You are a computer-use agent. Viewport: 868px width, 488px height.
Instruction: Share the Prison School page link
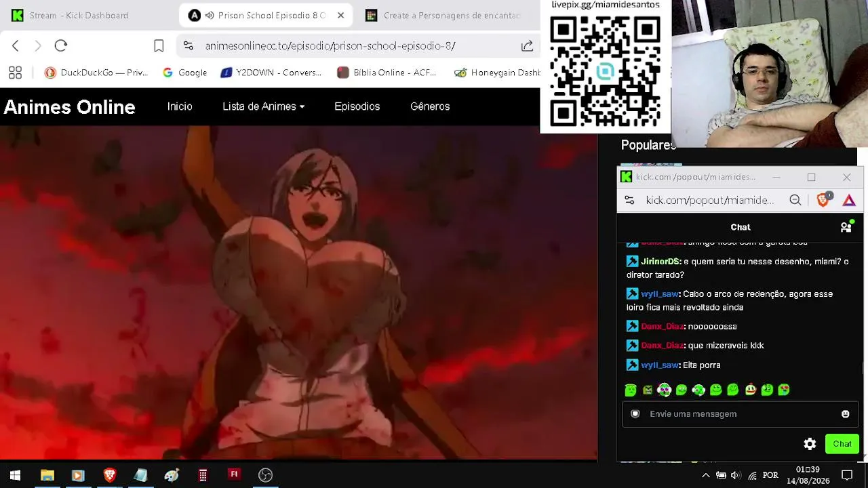[527, 45]
